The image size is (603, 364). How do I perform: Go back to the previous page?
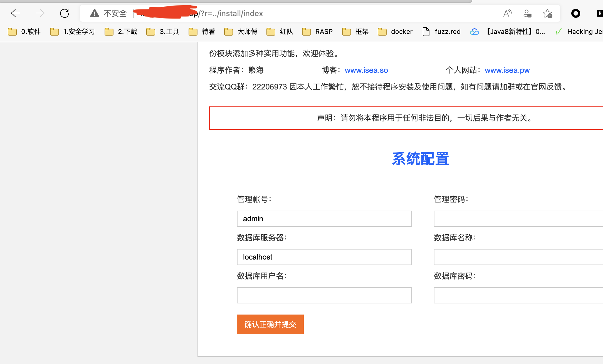[x=16, y=13]
